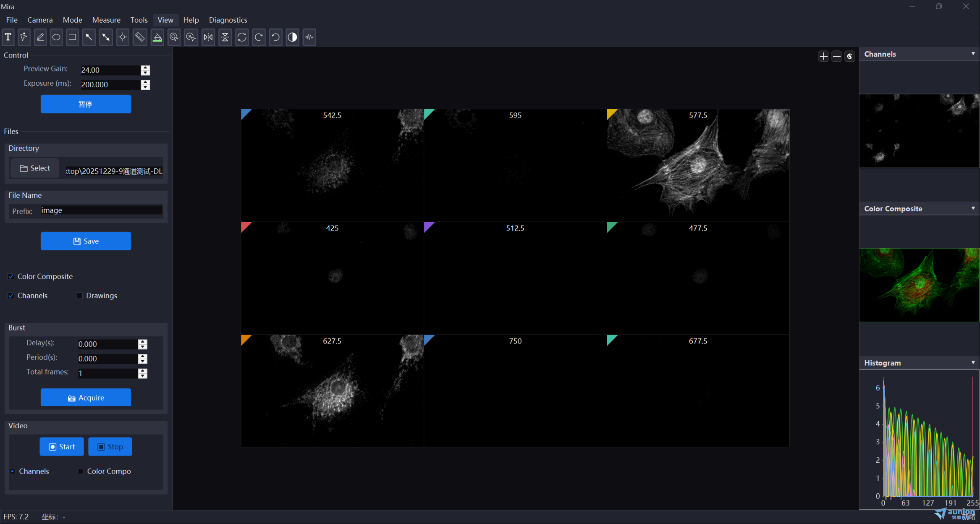Increase the Exposure value with up arrow
Viewport: 980px width, 524px height.
(x=145, y=82)
